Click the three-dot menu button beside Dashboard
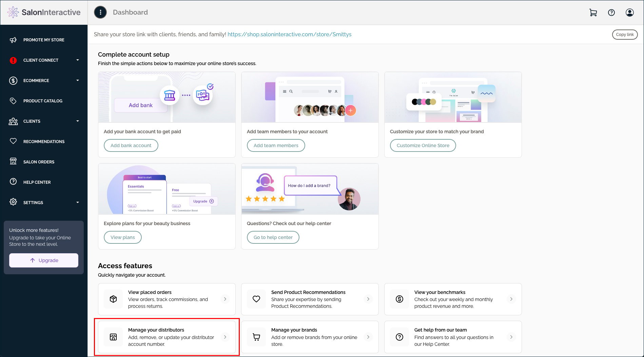This screenshot has height=357, width=644. [100, 12]
